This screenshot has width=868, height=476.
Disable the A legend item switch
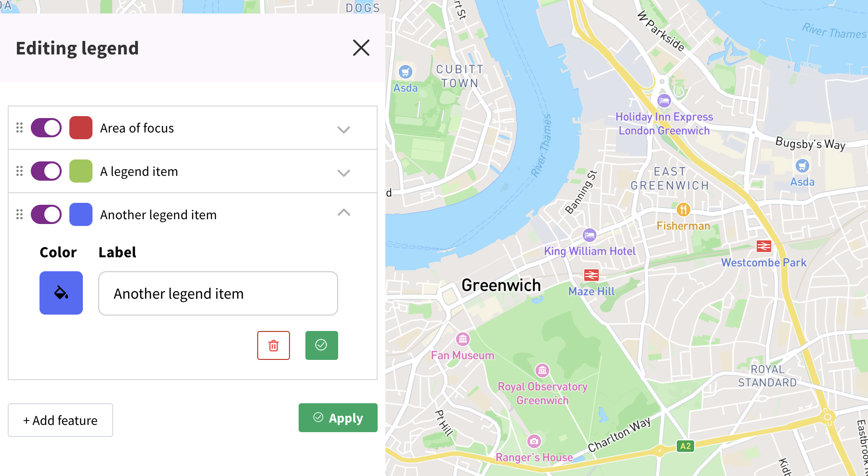click(46, 171)
